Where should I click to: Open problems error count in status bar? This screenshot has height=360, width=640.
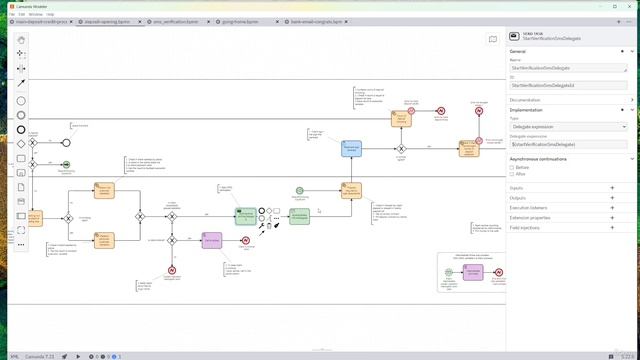coord(93,356)
